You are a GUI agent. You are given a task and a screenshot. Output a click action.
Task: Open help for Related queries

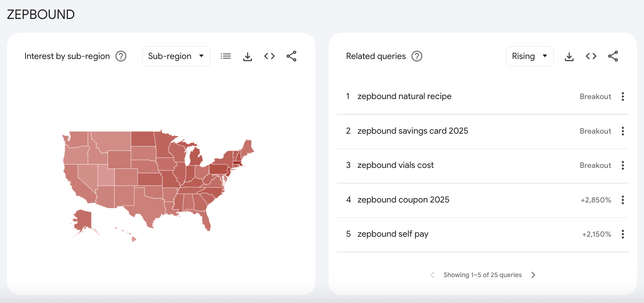coord(417,56)
